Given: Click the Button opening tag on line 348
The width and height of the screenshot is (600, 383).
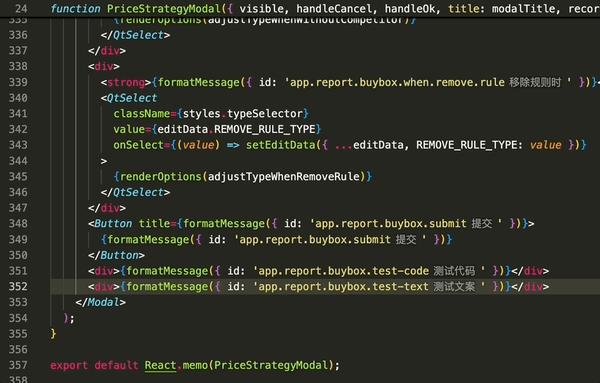Looking at the screenshot, I should tap(110, 223).
